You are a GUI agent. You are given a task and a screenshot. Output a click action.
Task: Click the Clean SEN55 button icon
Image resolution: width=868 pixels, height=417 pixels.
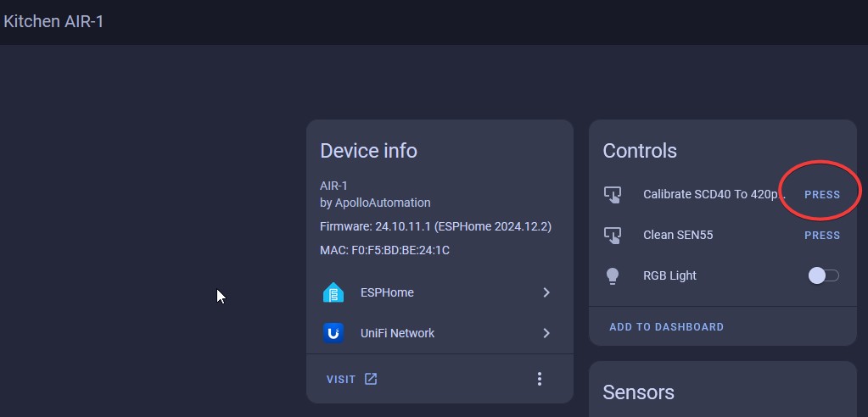(613, 235)
